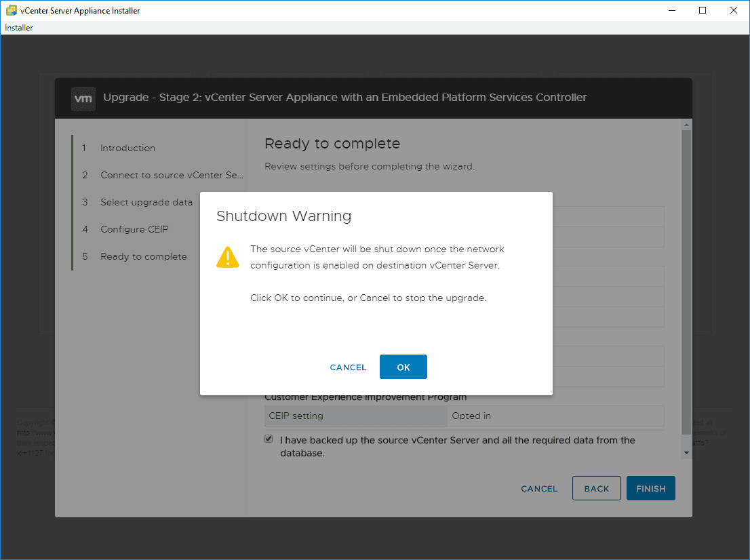Cancel the Shutdown Warning dialog
Image resolution: width=750 pixels, height=560 pixels.
349,367
